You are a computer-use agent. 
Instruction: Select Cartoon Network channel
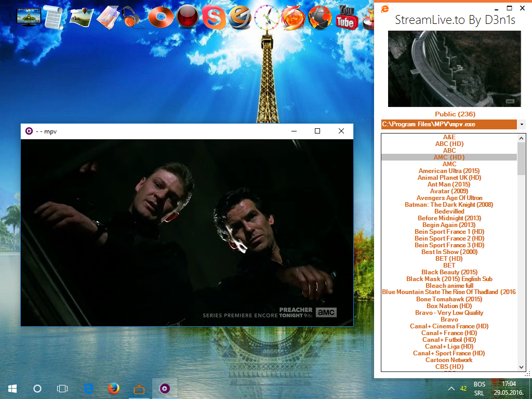449,361
